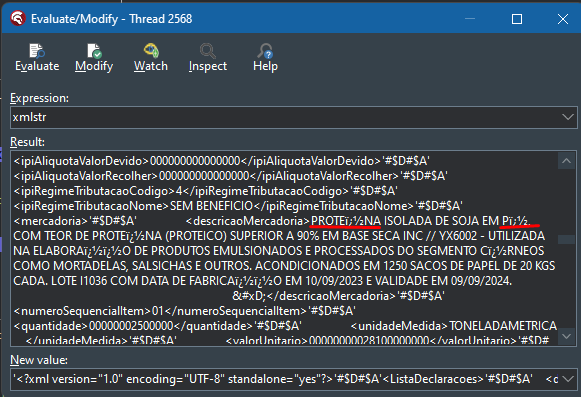Click the New value label
The height and width of the screenshot is (397, 581).
click(x=39, y=360)
